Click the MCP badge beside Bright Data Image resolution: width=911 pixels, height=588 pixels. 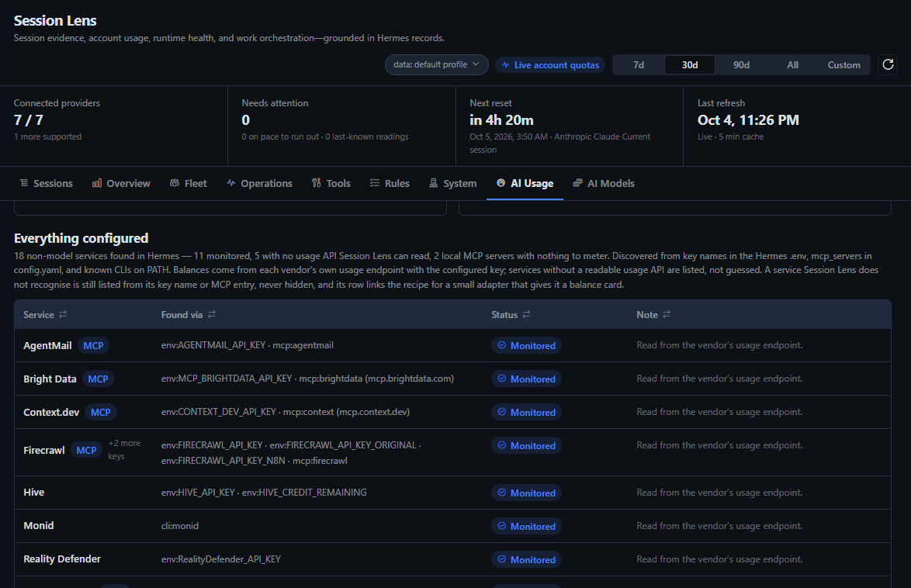tap(98, 379)
